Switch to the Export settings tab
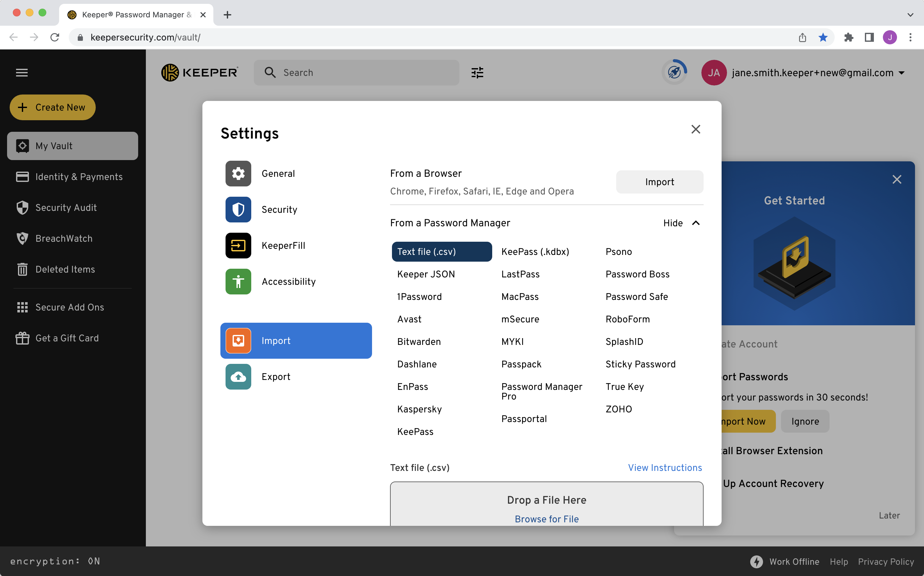924x576 pixels. (x=276, y=377)
